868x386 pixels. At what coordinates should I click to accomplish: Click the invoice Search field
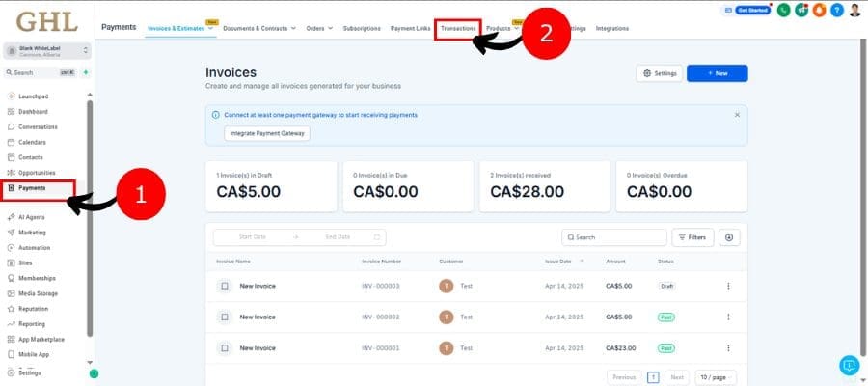pyautogui.click(x=614, y=237)
